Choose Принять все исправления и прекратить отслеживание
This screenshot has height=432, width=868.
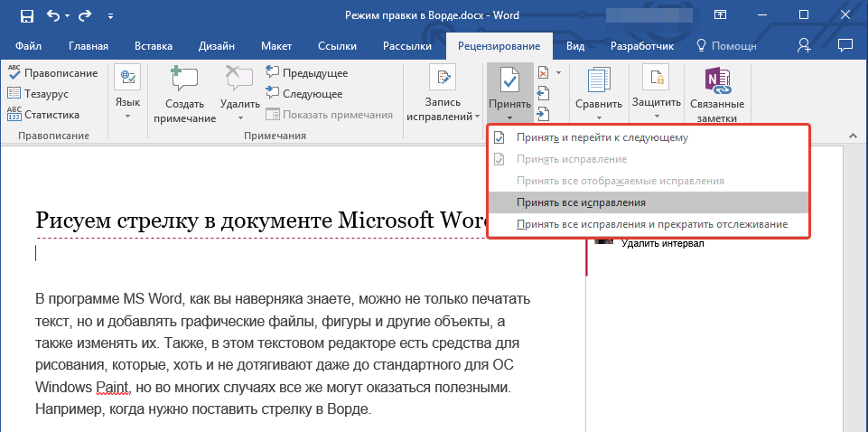(x=649, y=224)
